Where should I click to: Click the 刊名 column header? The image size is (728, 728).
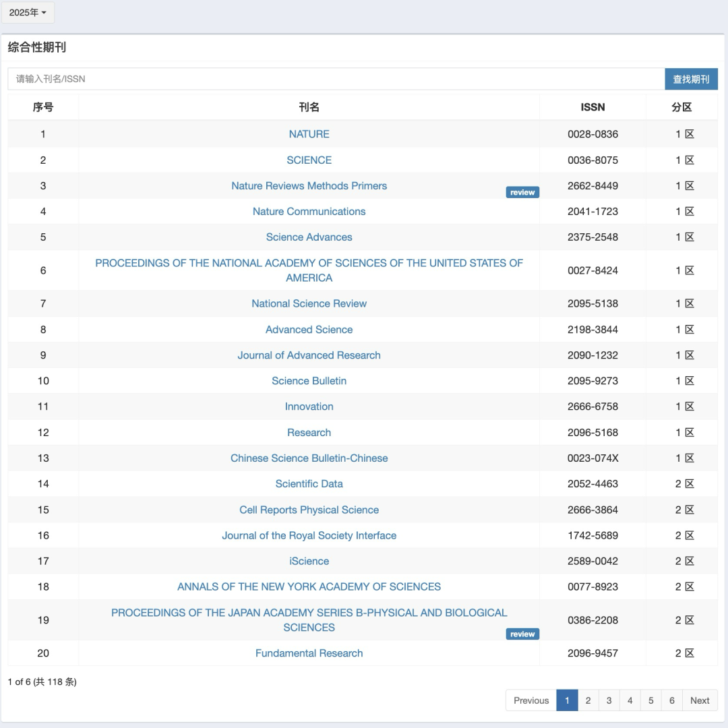[x=309, y=107]
